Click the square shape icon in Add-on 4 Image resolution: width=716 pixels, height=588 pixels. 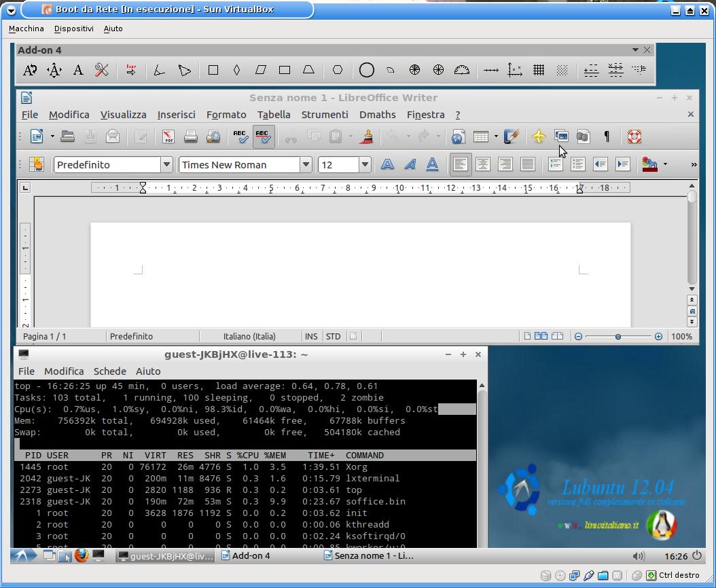point(213,70)
